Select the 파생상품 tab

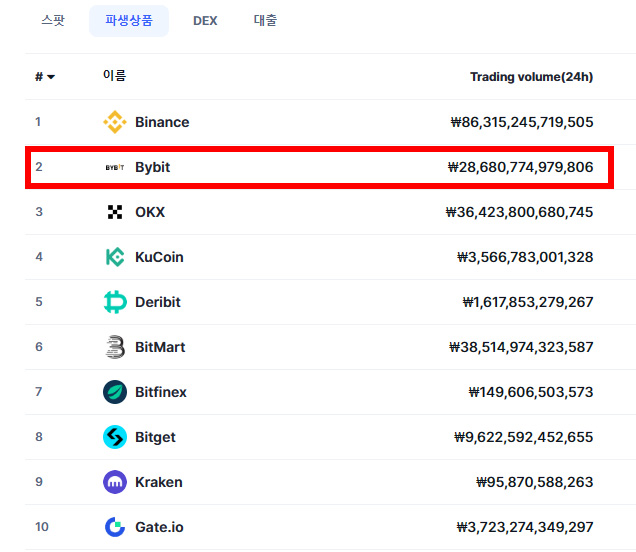click(129, 21)
